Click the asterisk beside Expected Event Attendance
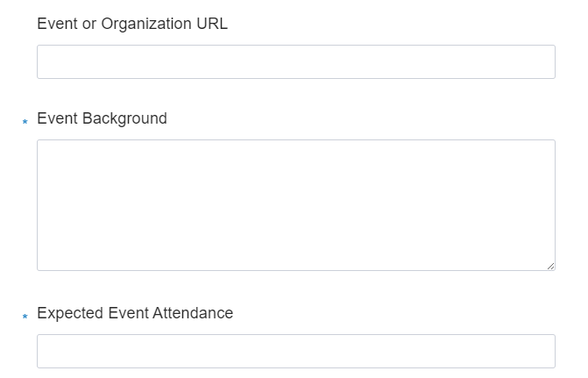Screen dimensions: 588x378 click(x=25, y=317)
